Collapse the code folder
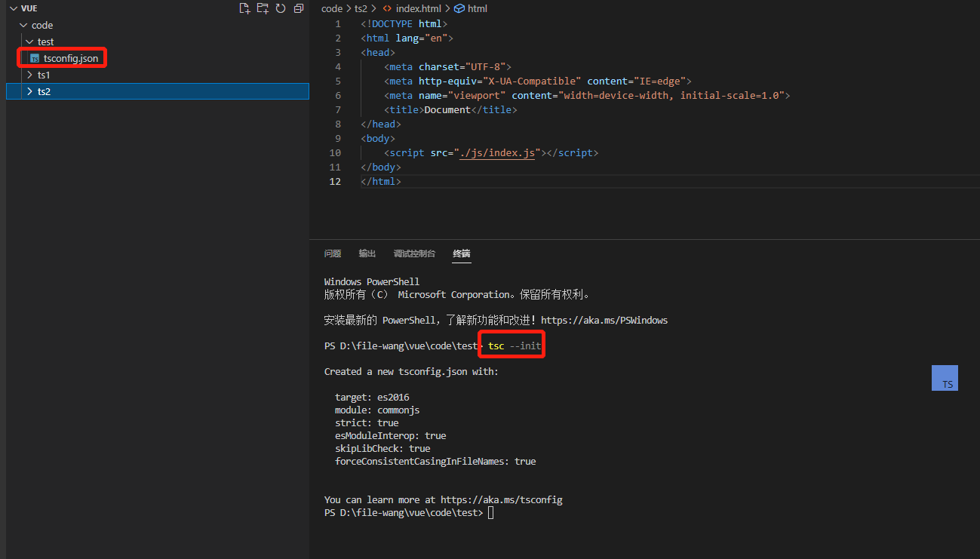The image size is (980, 559). tap(23, 25)
